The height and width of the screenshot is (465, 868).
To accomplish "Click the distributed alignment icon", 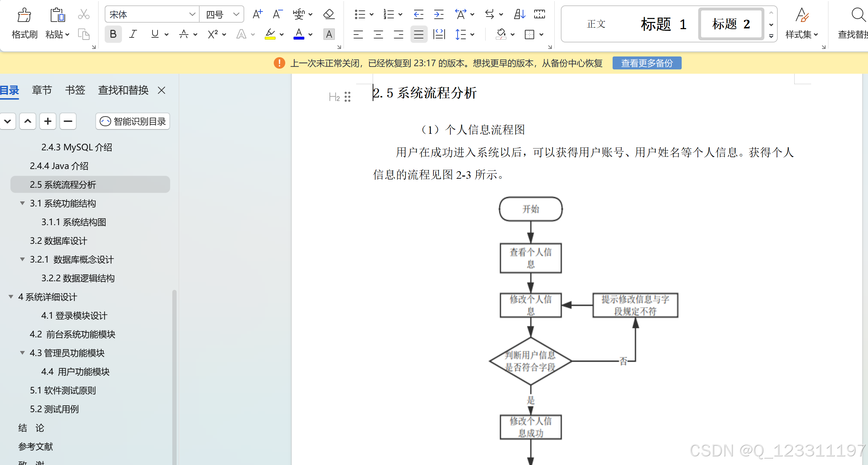I will [x=439, y=34].
